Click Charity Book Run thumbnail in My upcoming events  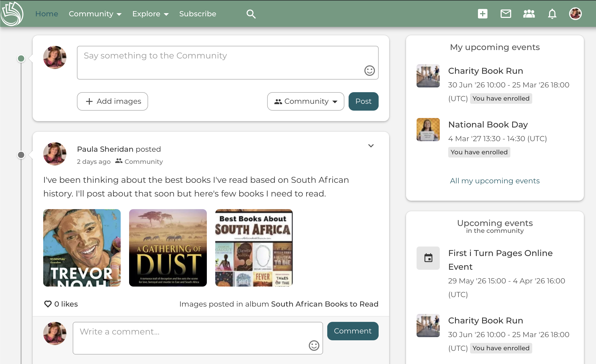click(x=428, y=76)
